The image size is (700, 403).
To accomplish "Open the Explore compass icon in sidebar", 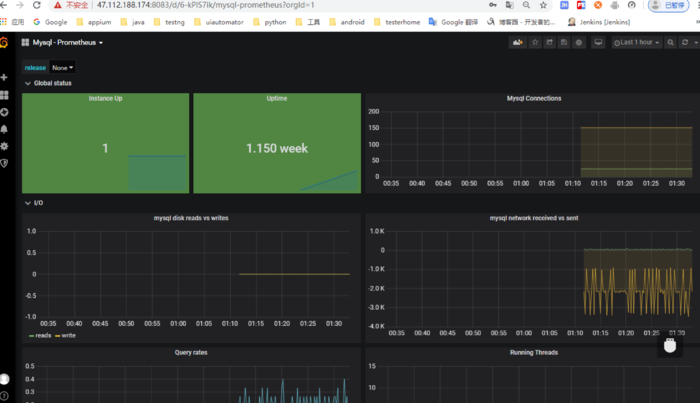I will click(x=4, y=112).
